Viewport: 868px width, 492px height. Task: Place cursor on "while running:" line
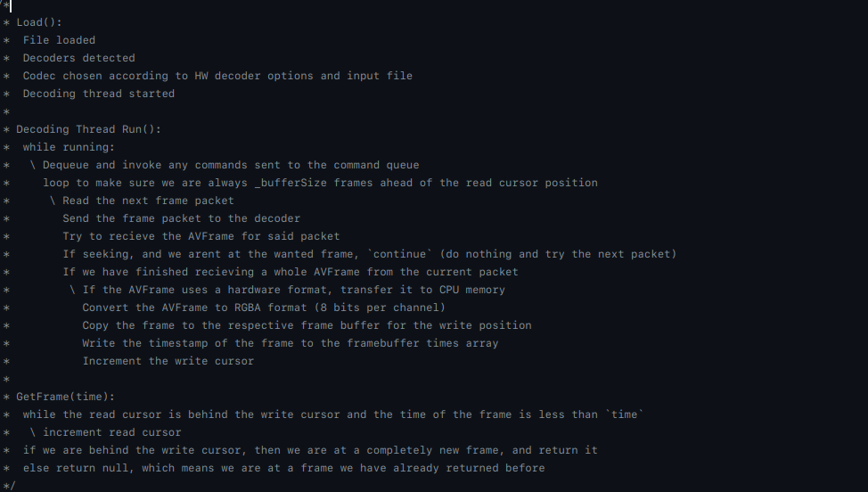69,147
